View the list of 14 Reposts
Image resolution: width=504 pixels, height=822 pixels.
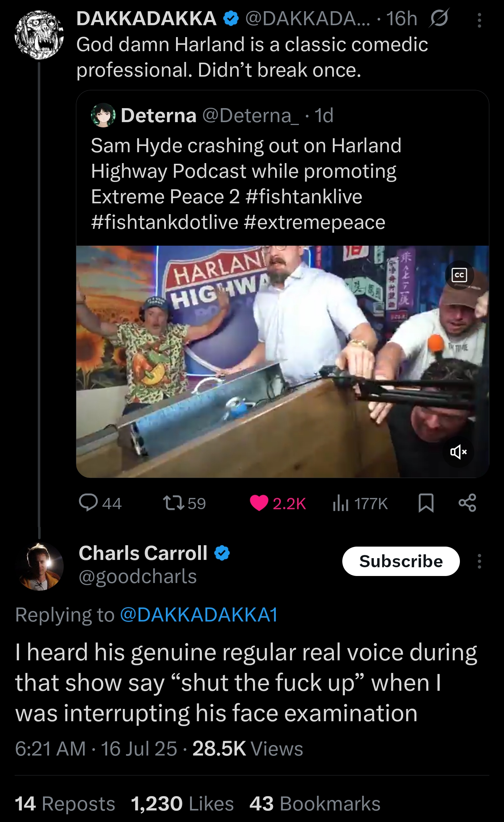pyautogui.click(x=65, y=803)
